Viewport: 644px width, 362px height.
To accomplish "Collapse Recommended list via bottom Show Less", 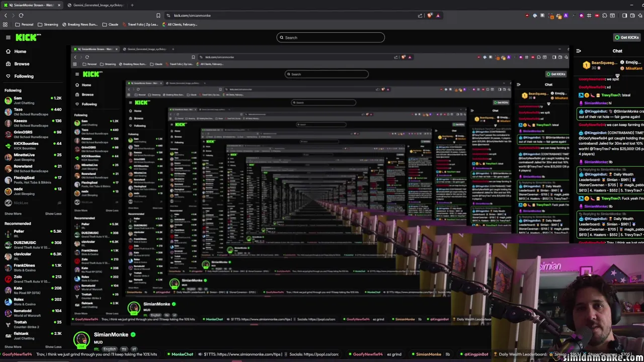I will [x=53, y=347].
